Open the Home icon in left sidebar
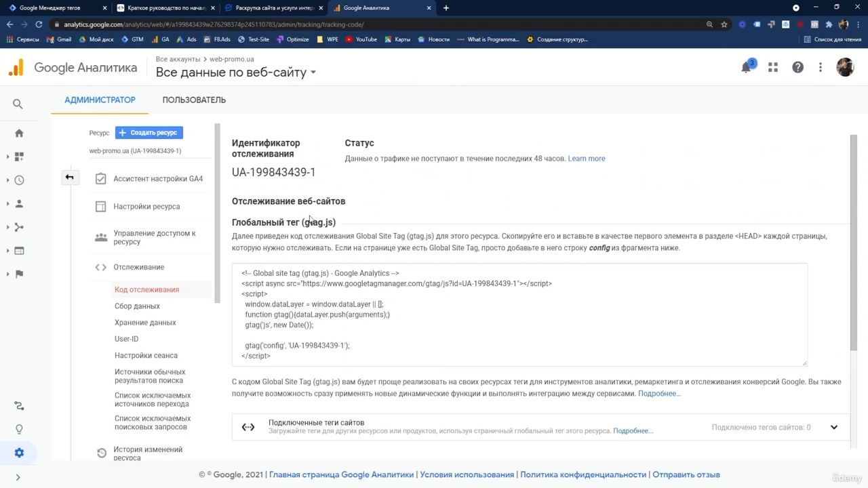The image size is (868, 488). point(19,134)
